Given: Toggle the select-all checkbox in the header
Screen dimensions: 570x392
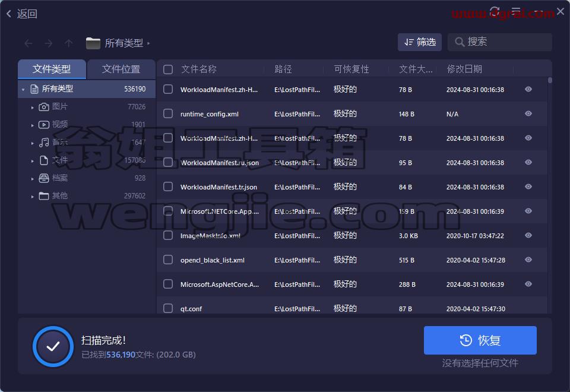Looking at the screenshot, I should (x=168, y=69).
